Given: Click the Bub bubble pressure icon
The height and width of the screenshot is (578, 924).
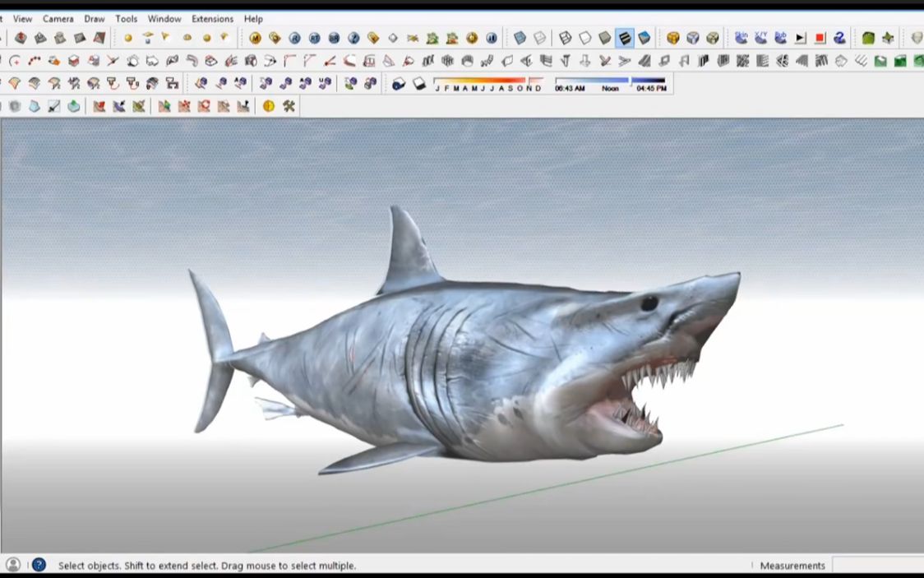Looking at the screenshot, I should [x=780, y=39].
